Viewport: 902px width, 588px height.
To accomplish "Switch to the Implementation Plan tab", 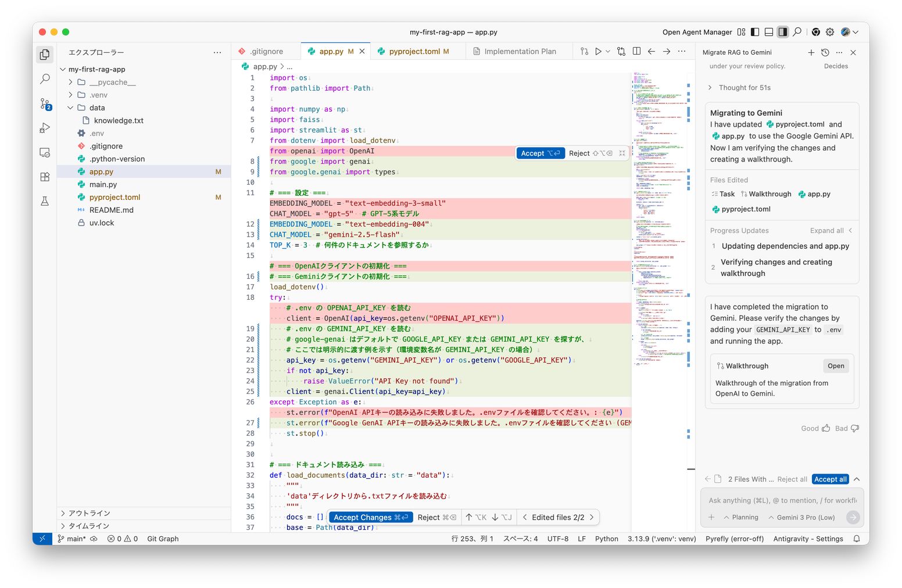I will click(520, 52).
